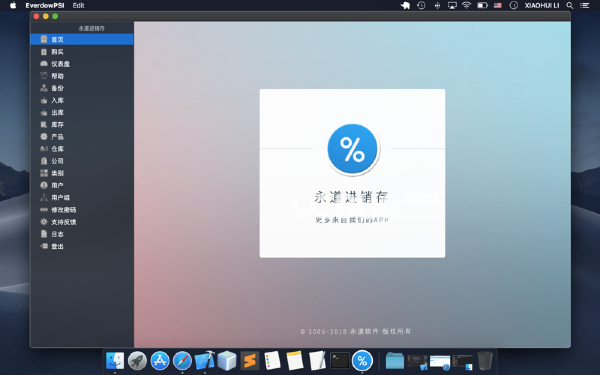Open the Trash in the Dock
The image size is (600, 375).
tap(485, 360)
